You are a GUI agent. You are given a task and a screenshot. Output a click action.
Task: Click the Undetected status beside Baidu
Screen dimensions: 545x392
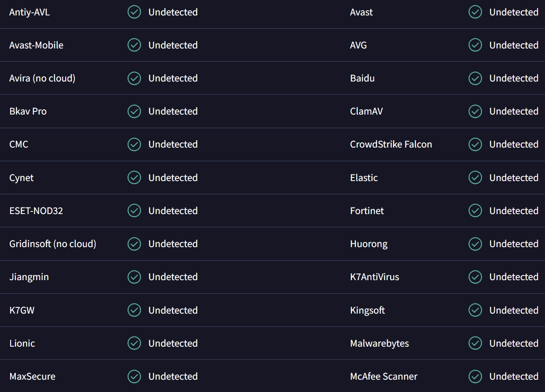514,78
